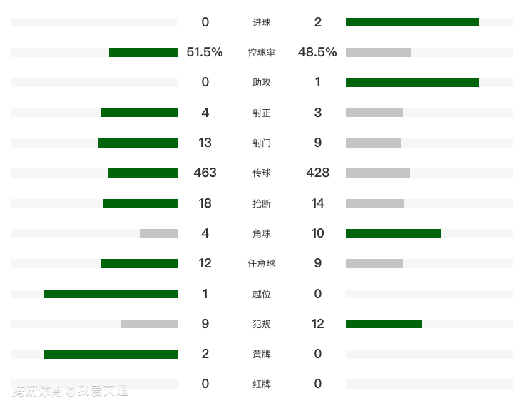Click the right team's gray 传球 bar
Screen dimensions: 532x408
pyautogui.click(x=378, y=173)
